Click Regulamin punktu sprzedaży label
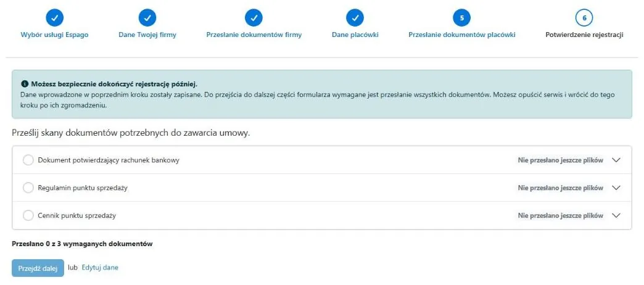Screen dimensions: 644x285 click(83, 188)
